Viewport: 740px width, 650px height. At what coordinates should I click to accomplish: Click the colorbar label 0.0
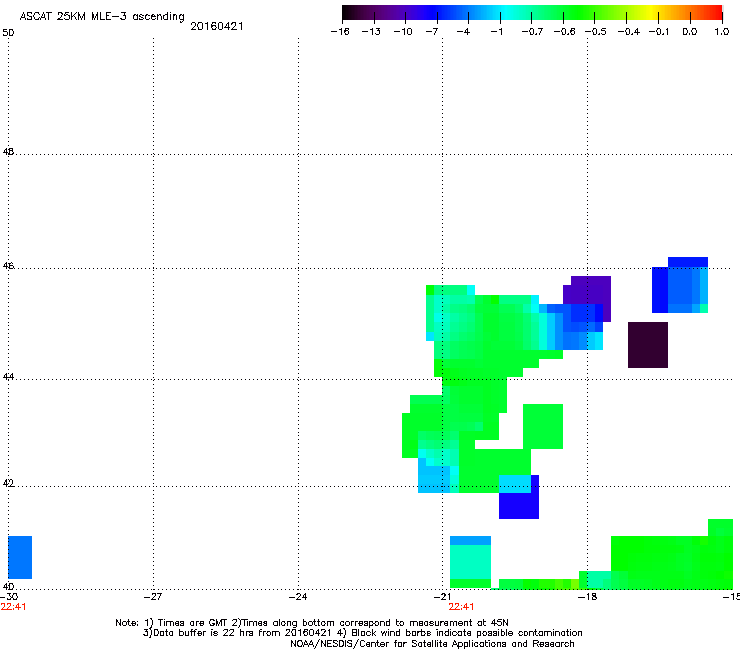(690, 32)
